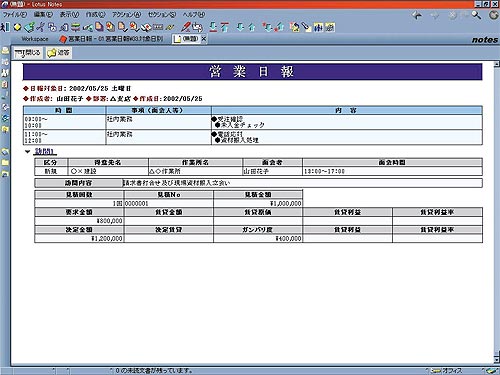
Task: Click the 訪問1 section title link
Action: click(45, 152)
